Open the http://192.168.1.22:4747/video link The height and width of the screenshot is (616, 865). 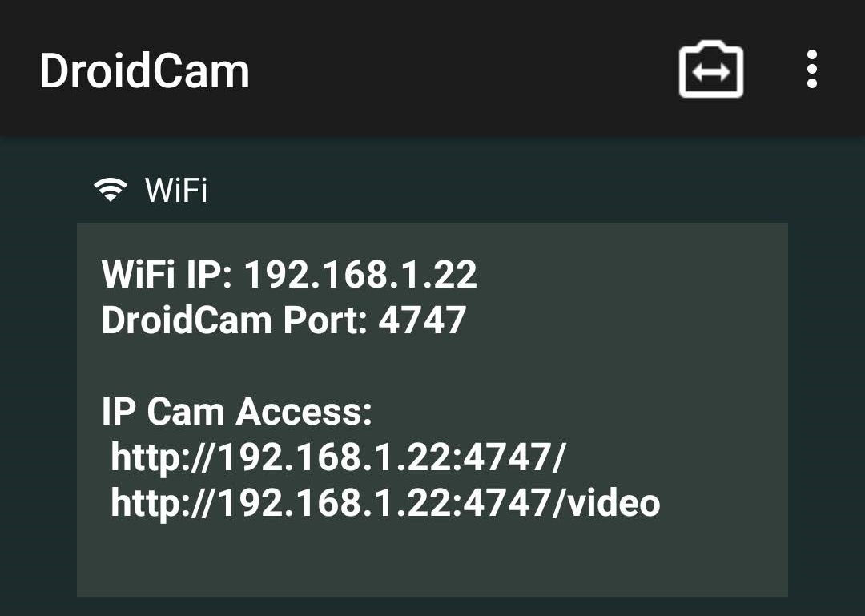(385, 503)
